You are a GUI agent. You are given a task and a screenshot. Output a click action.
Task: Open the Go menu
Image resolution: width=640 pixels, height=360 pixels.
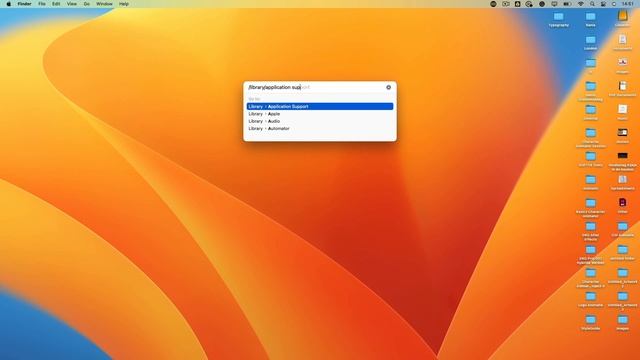click(87, 4)
